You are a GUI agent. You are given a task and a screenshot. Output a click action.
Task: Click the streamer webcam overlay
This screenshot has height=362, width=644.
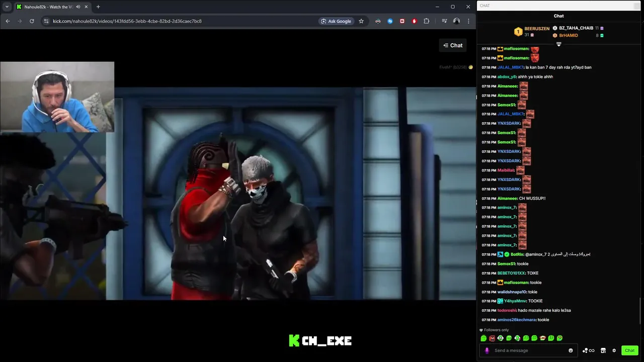click(57, 97)
